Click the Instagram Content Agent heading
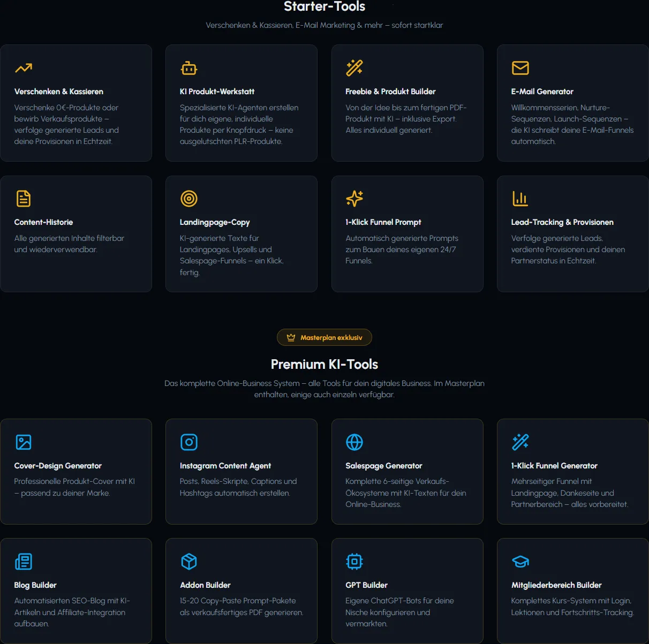 point(225,466)
